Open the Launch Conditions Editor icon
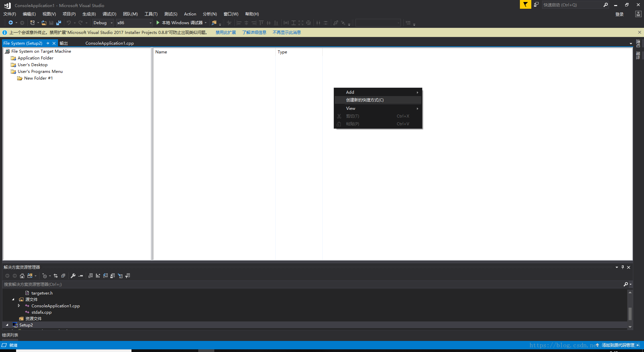The image size is (644, 352). [127, 276]
